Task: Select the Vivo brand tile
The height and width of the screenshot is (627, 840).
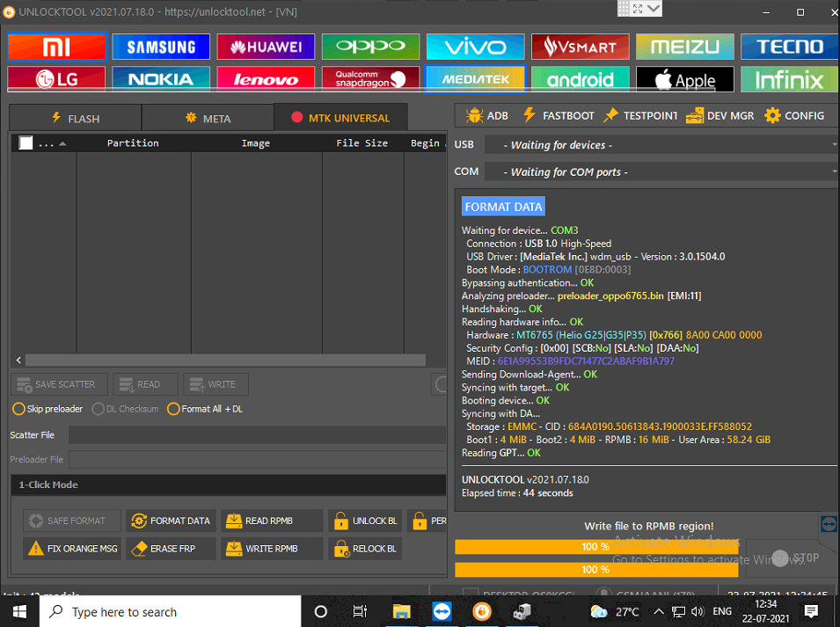Action: [475, 47]
